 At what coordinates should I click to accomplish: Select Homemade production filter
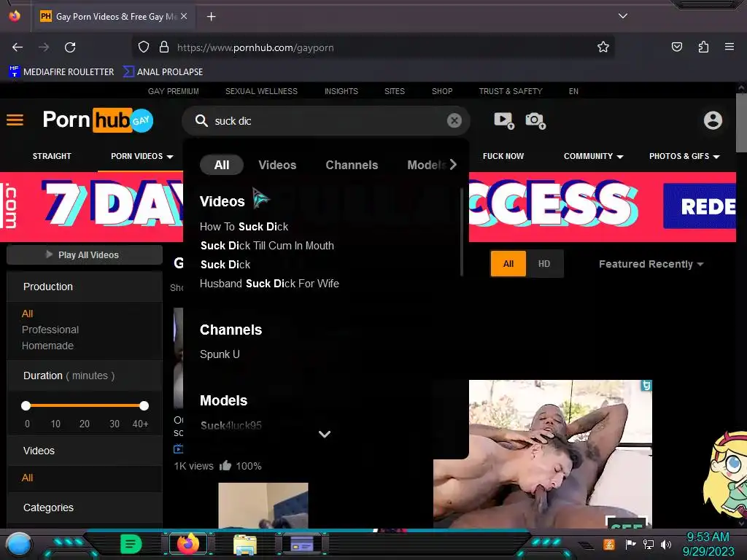click(x=47, y=346)
